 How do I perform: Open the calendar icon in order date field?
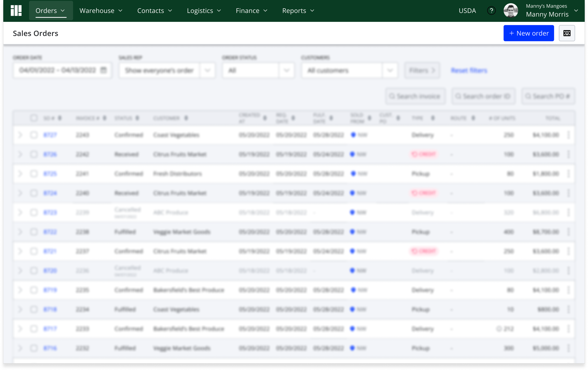103,70
